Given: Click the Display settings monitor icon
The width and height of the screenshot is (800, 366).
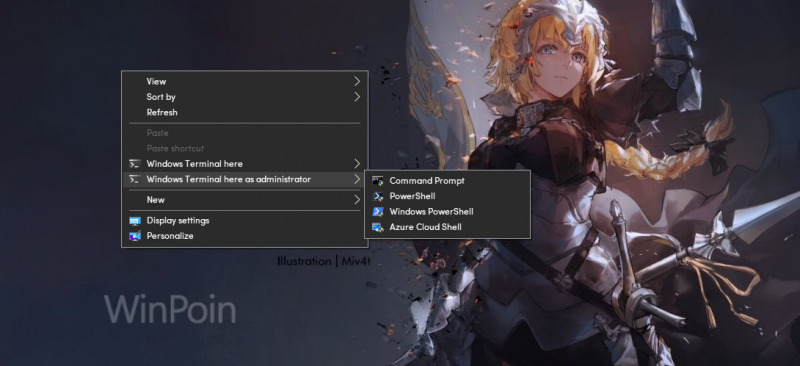Looking at the screenshot, I should coord(135,221).
